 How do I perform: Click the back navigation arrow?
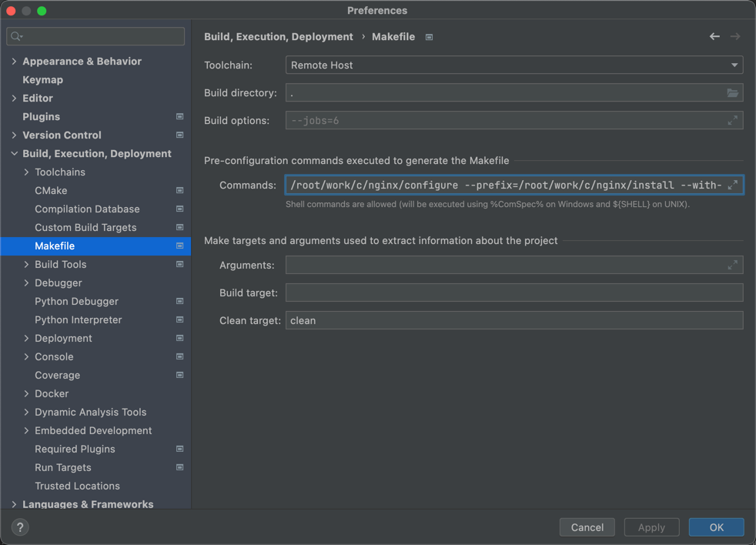[x=714, y=37]
